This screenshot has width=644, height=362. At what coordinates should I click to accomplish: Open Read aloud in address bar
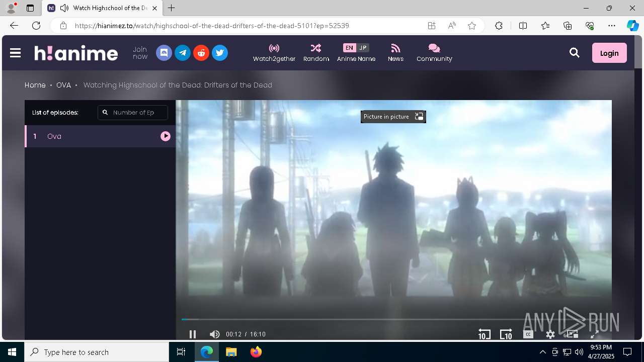click(452, 26)
